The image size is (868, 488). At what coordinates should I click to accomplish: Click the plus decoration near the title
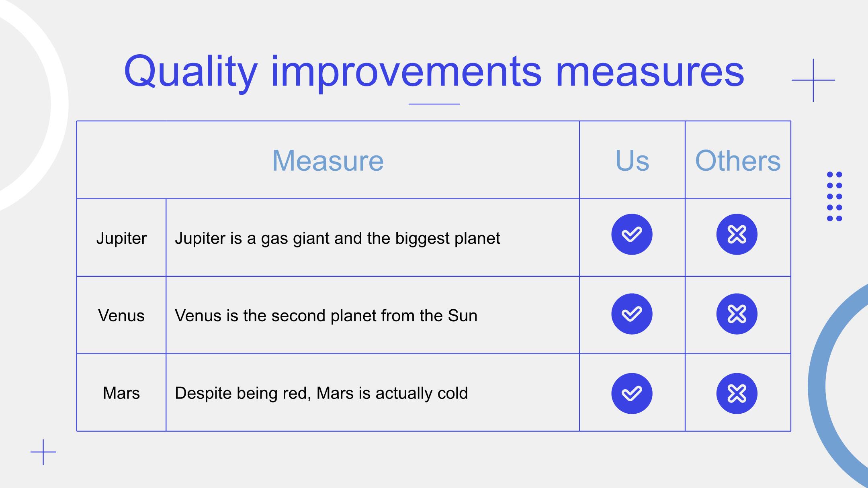click(813, 80)
